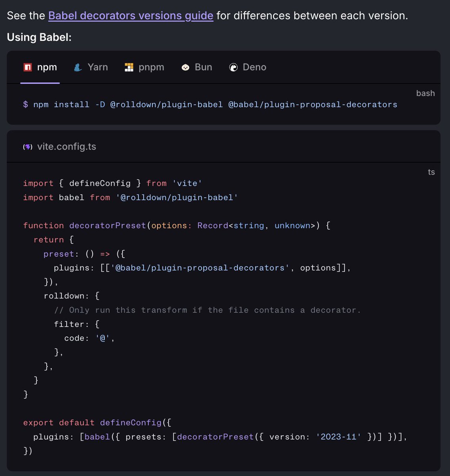Open the Babel decorators versions guide link
This screenshot has height=476, width=450.
coord(130,16)
